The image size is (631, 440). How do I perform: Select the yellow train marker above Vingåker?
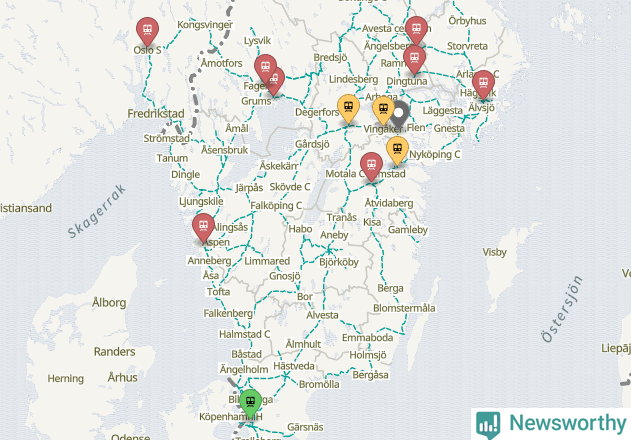click(384, 110)
